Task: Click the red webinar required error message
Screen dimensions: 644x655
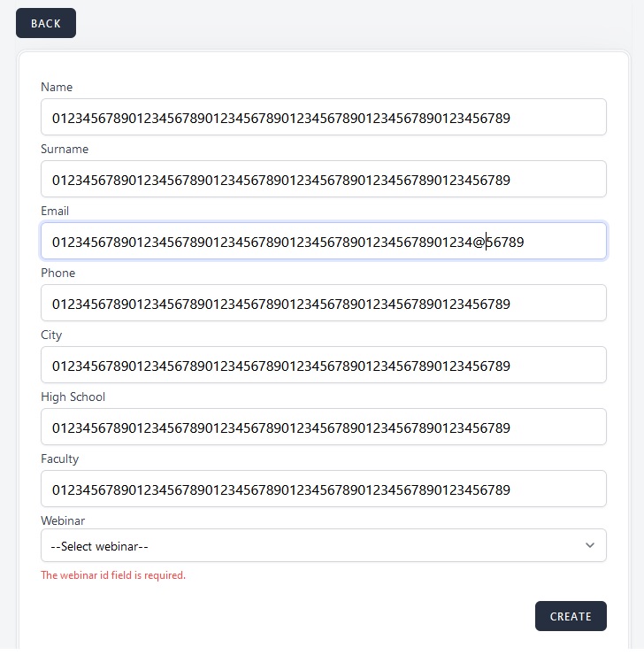Action: point(113,575)
